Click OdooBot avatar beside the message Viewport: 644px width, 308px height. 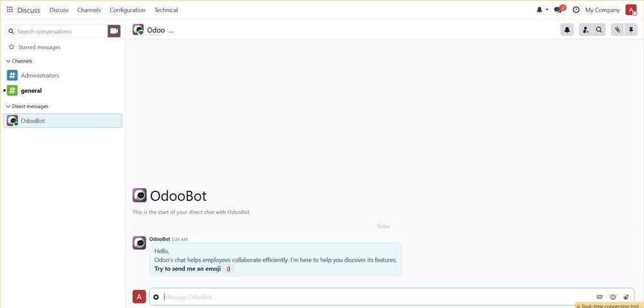pyautogui.click(x=139, y=243)
